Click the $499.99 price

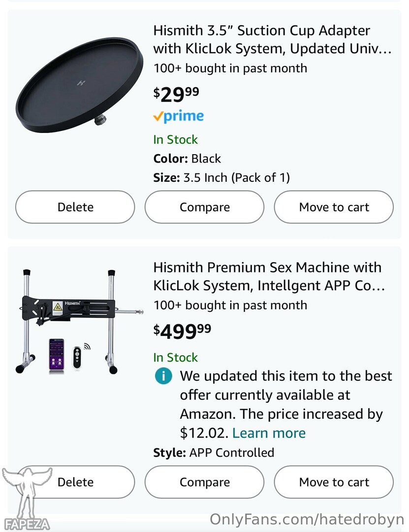[182, 331]
